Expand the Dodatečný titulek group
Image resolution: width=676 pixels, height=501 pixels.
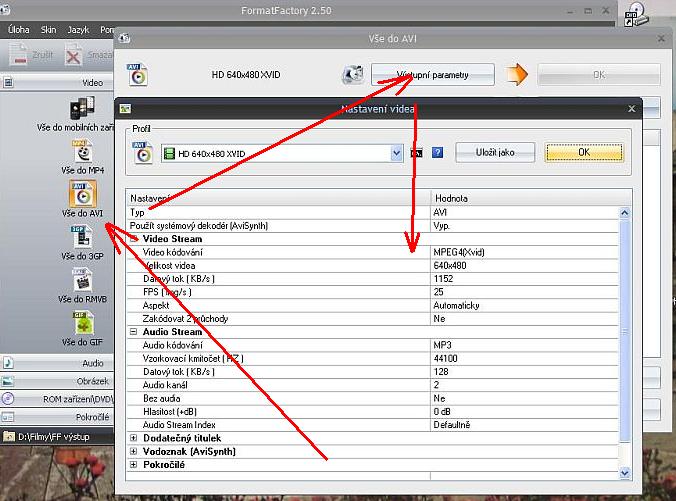[134, 438]
